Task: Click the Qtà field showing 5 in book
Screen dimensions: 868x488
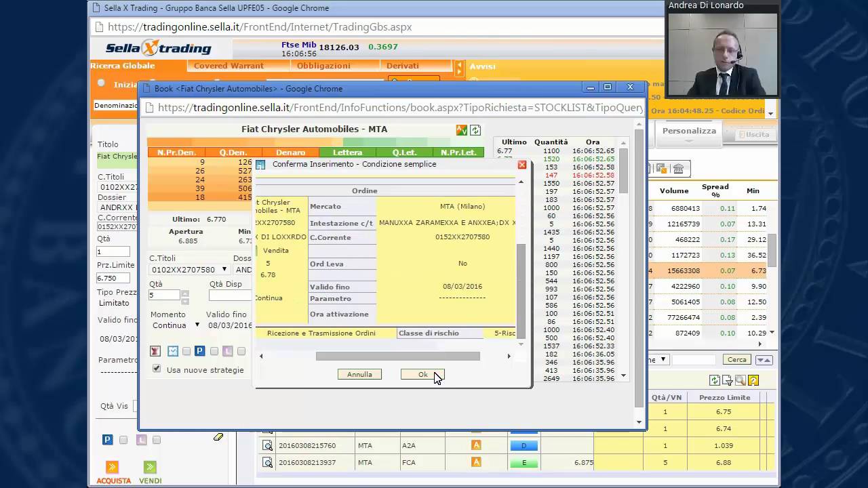Action: pos(165,296)
